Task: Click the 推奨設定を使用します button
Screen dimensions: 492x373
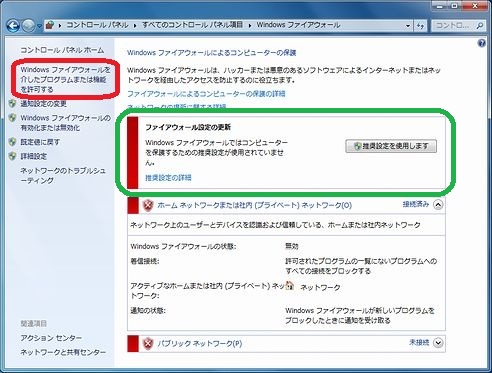Action: tap(391, 146)
